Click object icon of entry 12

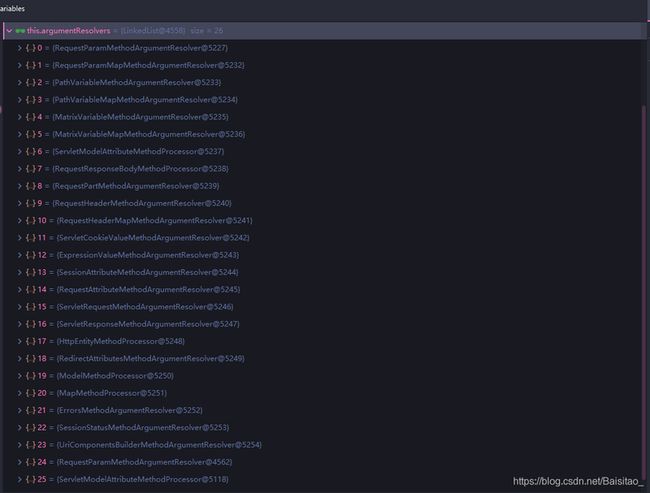click(x=31, y=255)
